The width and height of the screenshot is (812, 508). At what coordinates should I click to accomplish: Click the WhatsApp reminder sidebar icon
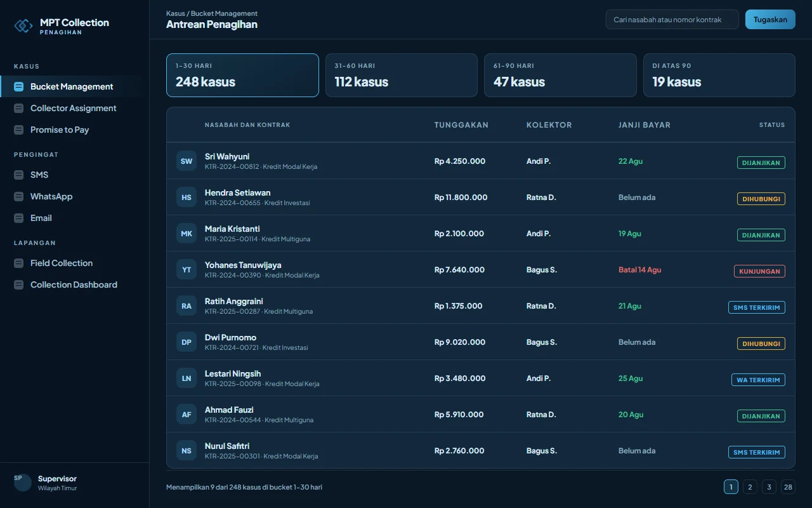point(18,197)
